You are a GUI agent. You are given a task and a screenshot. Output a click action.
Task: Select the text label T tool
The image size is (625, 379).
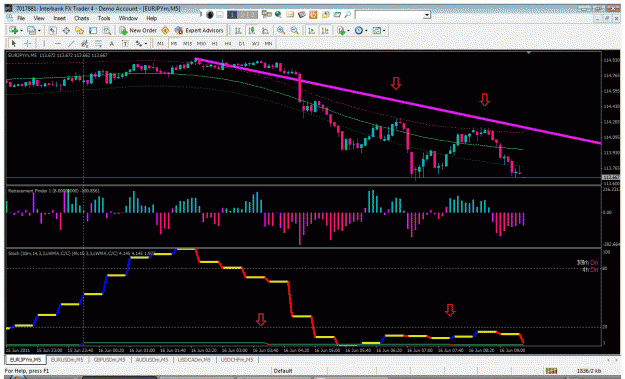(x=125, y=43)
